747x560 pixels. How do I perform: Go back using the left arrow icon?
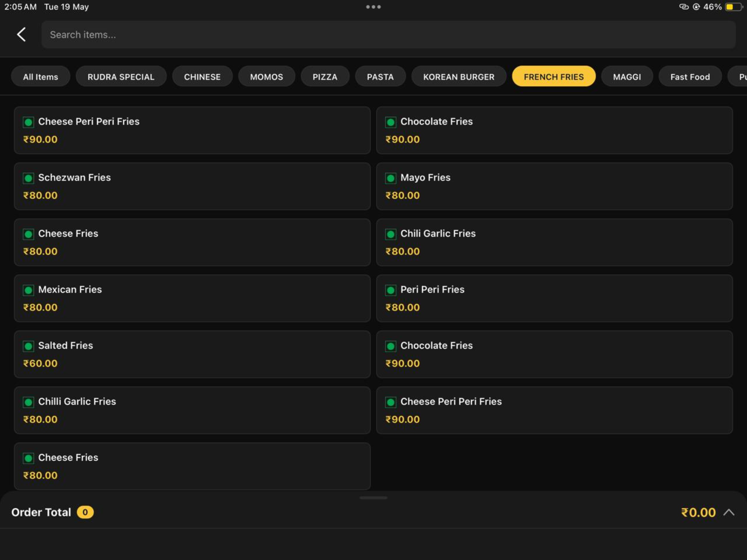click(x=21, y=34)
